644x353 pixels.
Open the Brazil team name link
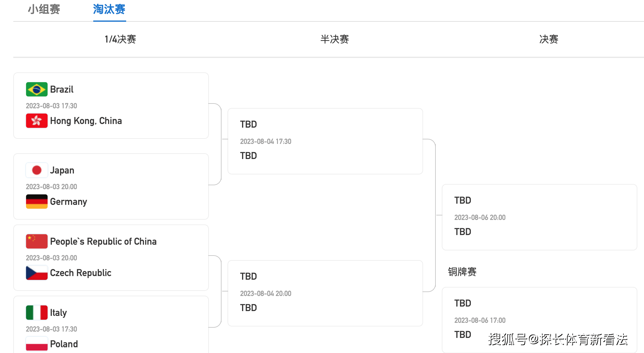point(62,90)
